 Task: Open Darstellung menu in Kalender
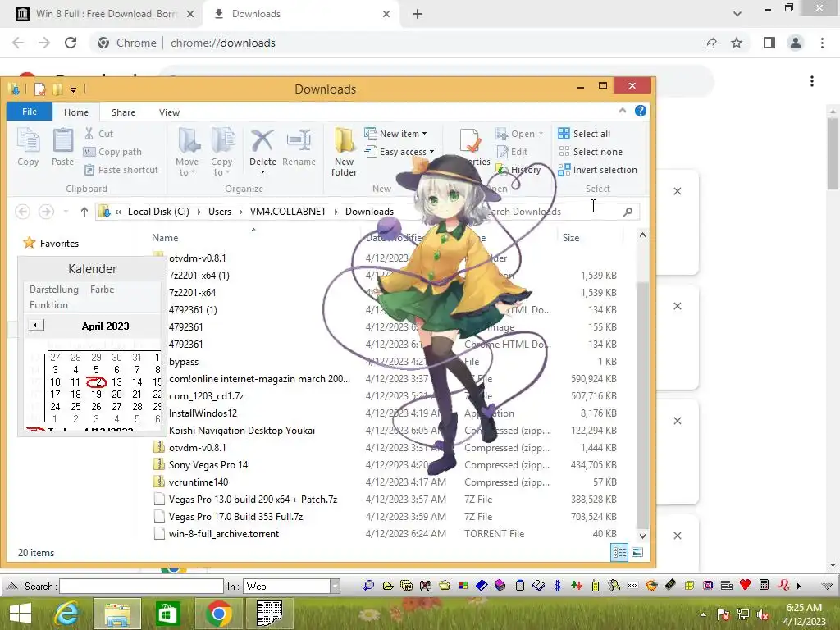click(53, 290)
